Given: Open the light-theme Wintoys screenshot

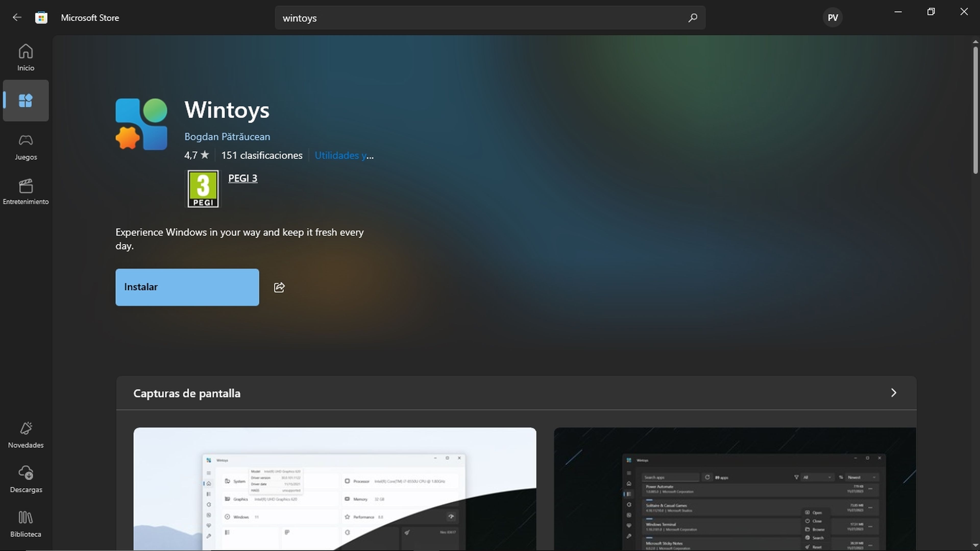Looking at the screenshot, I should pyautogui.click(x=335, y=489).
